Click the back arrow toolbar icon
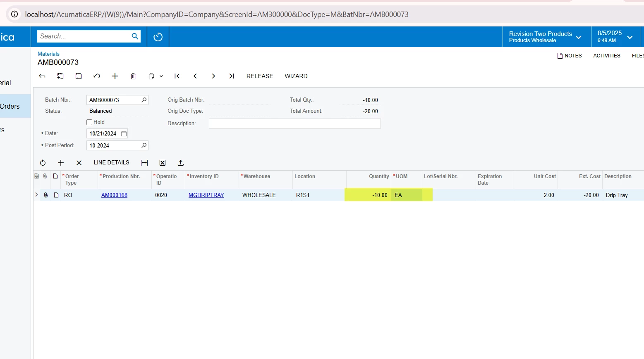 pos(42,76)
